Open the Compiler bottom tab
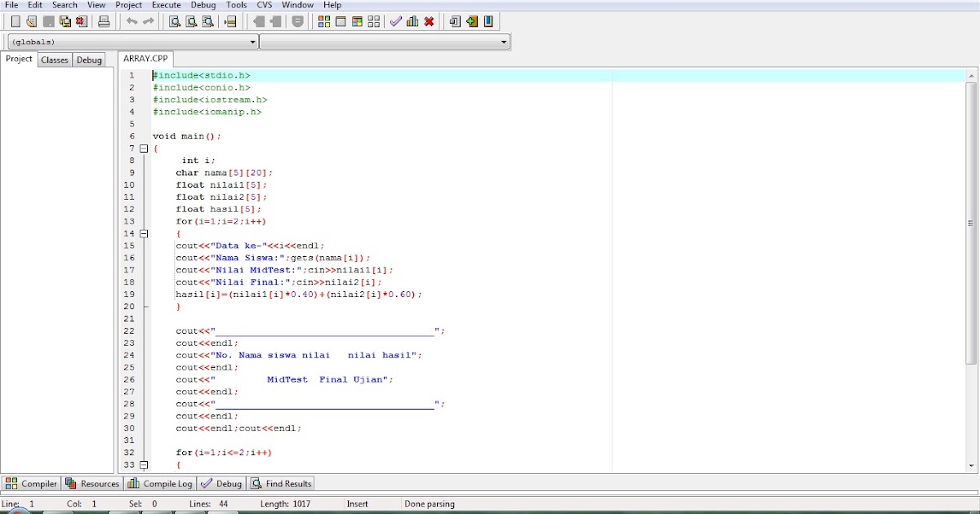Screen dimensions: 980x514 [32, 483]
